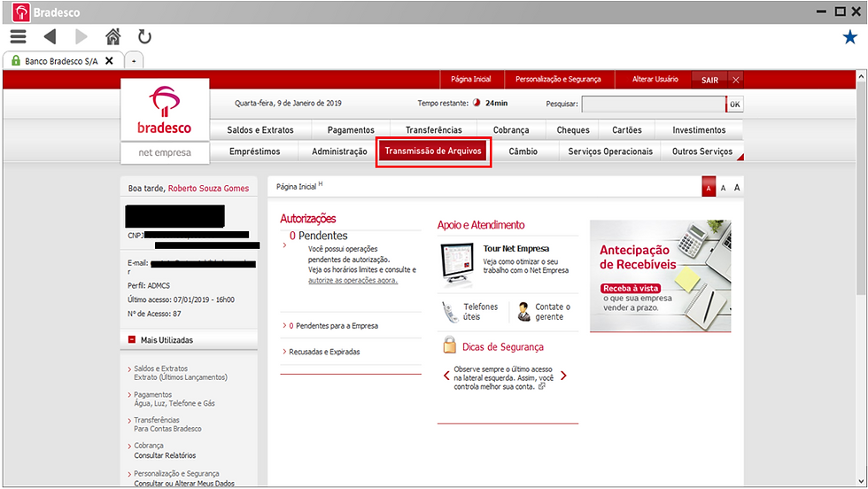The height and width of the screenshot is (489, 868).
Task: Click the Tour Net Empresa title
Action: click(x=515, y=249)
